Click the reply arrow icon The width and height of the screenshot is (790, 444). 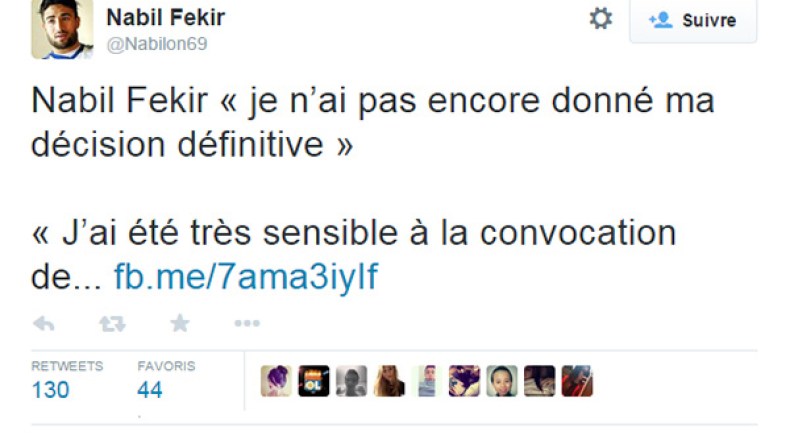click(44, 323)
